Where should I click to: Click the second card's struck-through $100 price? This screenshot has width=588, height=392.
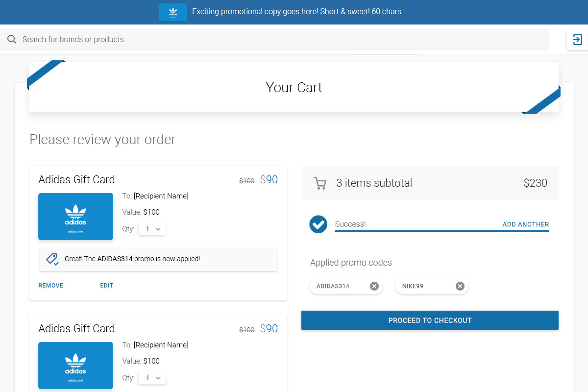coord(246,330)
